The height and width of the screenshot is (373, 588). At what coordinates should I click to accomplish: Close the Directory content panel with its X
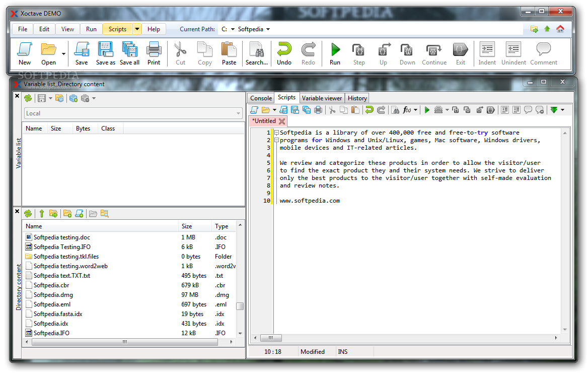tap(17, 211)
